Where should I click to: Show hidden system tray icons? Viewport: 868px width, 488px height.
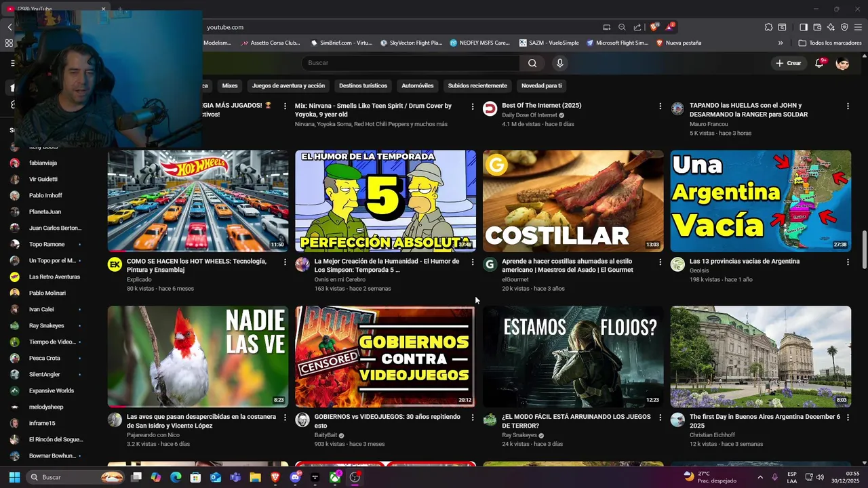(759, 477)
